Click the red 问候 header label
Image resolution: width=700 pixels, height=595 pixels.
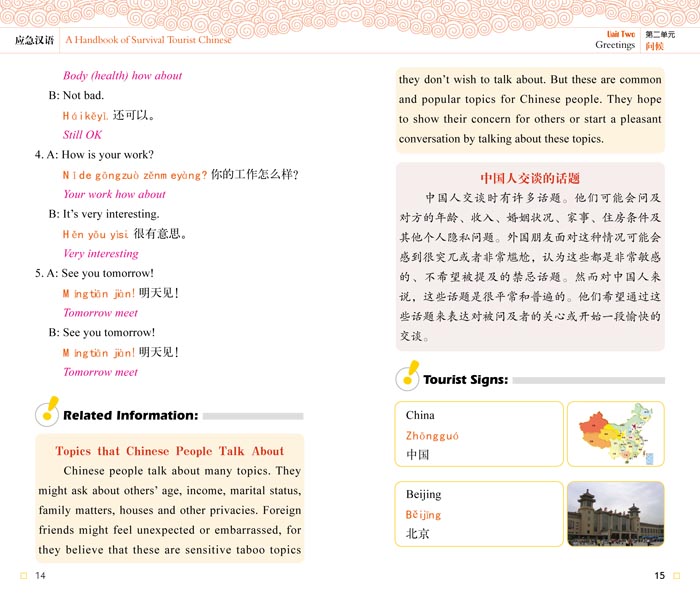pos(654,46)
